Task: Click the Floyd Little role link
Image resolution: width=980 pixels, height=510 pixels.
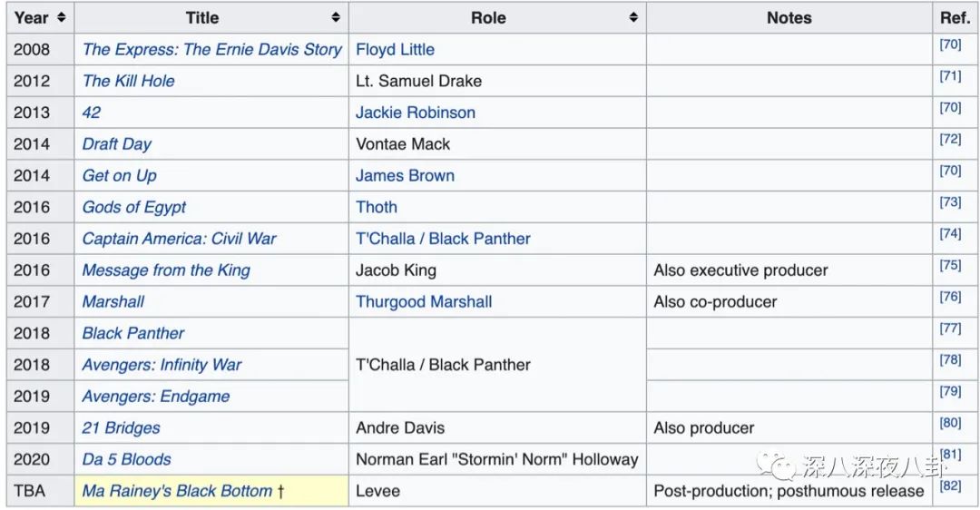Action: 395,50
